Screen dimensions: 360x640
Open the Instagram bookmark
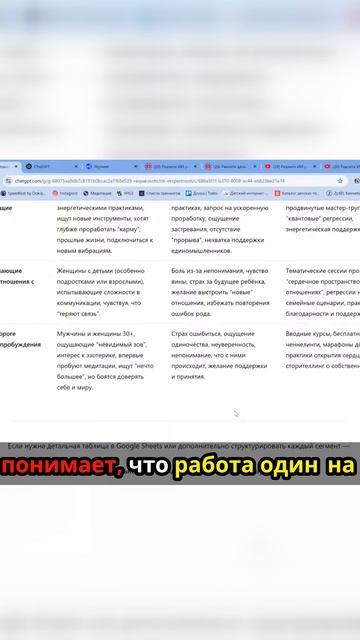click(65, 193)
